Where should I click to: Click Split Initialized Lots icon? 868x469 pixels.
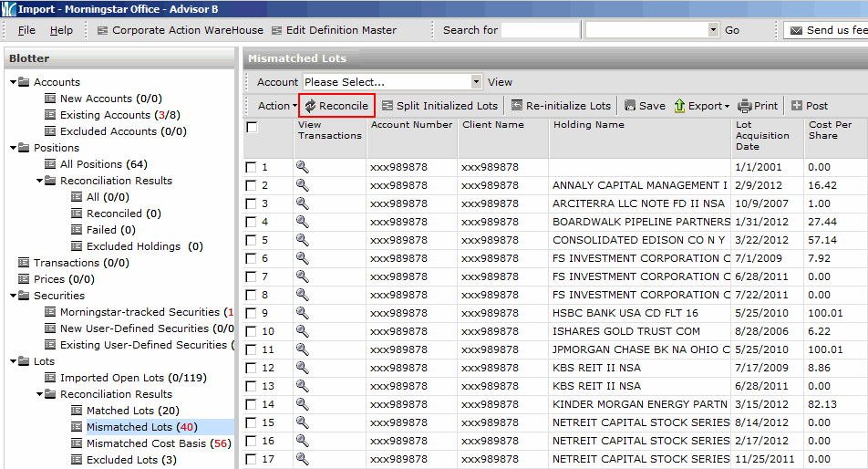387,106
